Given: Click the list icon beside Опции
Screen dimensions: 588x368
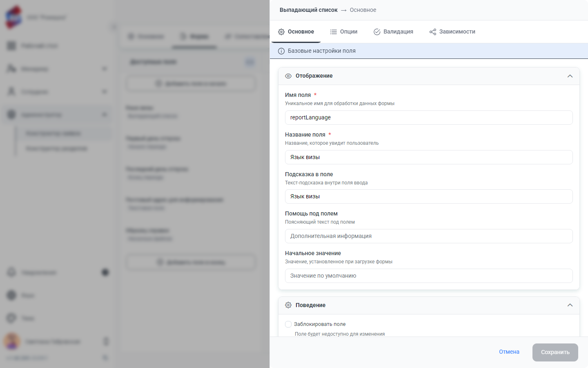Looking at the screenshot, I should tap(334, 32).
